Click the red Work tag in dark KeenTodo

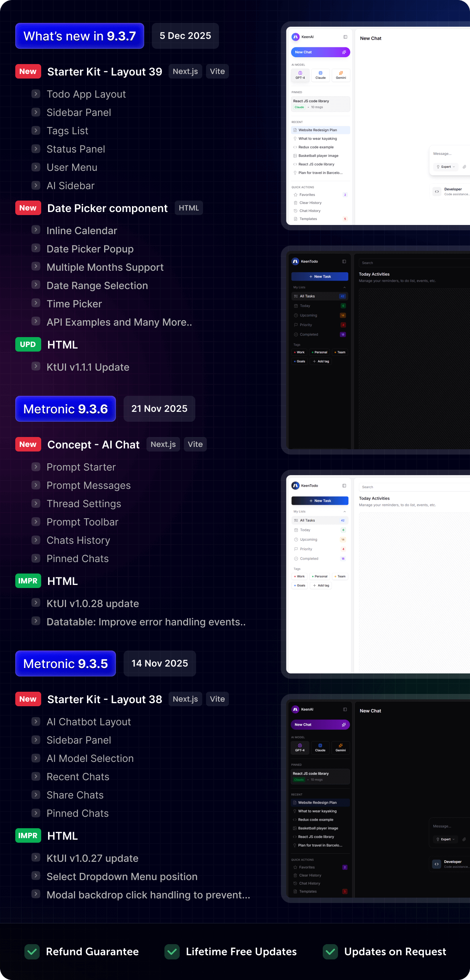coord(299,352)
